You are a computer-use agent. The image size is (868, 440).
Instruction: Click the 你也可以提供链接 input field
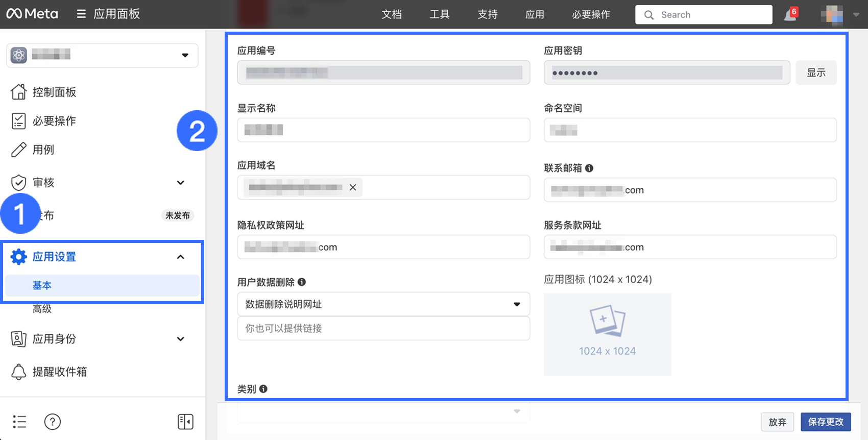tap(383, 328)
